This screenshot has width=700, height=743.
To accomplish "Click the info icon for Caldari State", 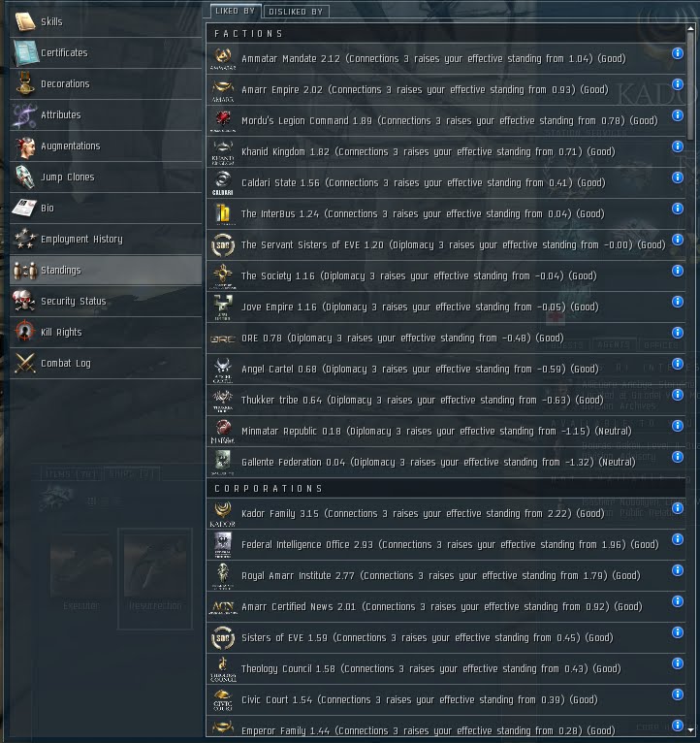I will (x=678, y=178).
